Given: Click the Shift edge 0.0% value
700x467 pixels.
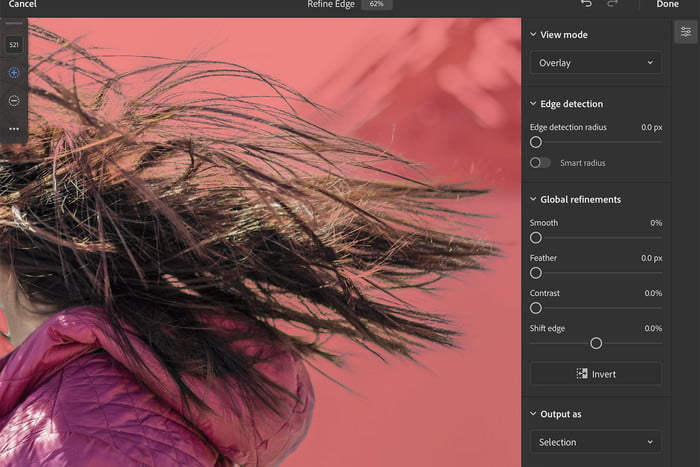Looking at the screenshot, I should point(653,329).
